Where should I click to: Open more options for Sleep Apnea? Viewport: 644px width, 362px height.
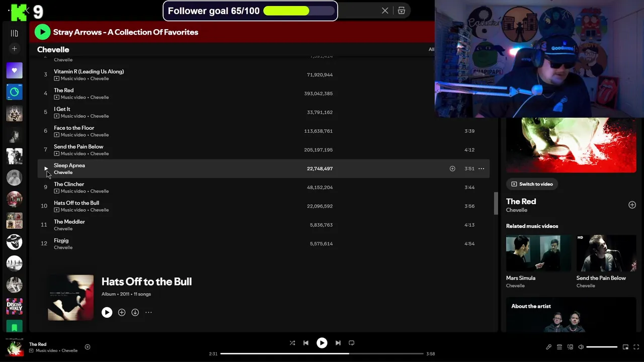coord(481,169)
